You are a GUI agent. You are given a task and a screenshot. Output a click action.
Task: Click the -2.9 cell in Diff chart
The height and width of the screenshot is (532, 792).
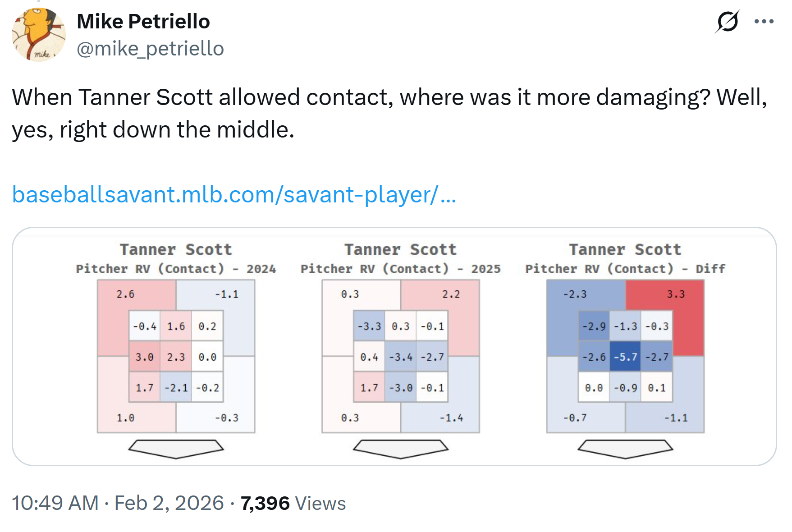point(594,326)
